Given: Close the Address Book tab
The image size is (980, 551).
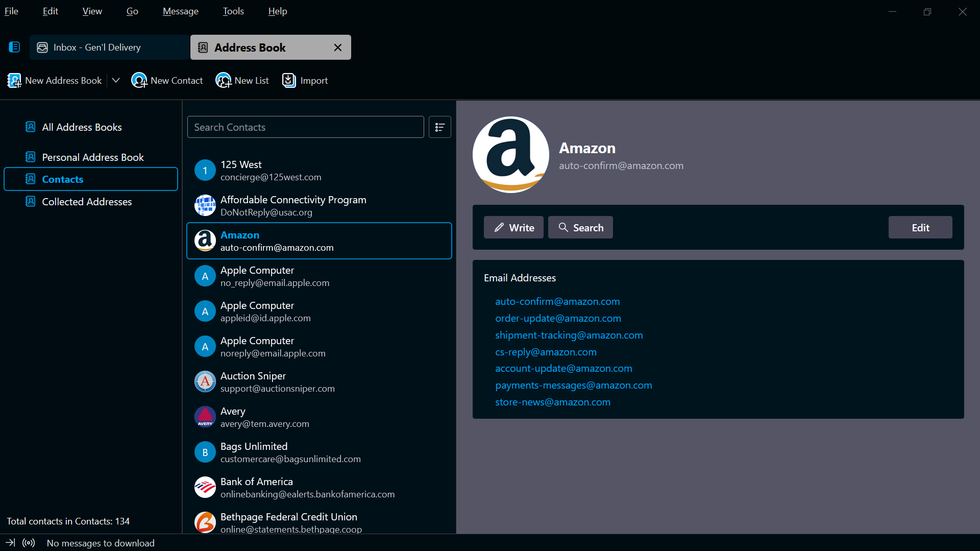Looking at the screenshot, I should pyautogui.click(x=338, y=47).
